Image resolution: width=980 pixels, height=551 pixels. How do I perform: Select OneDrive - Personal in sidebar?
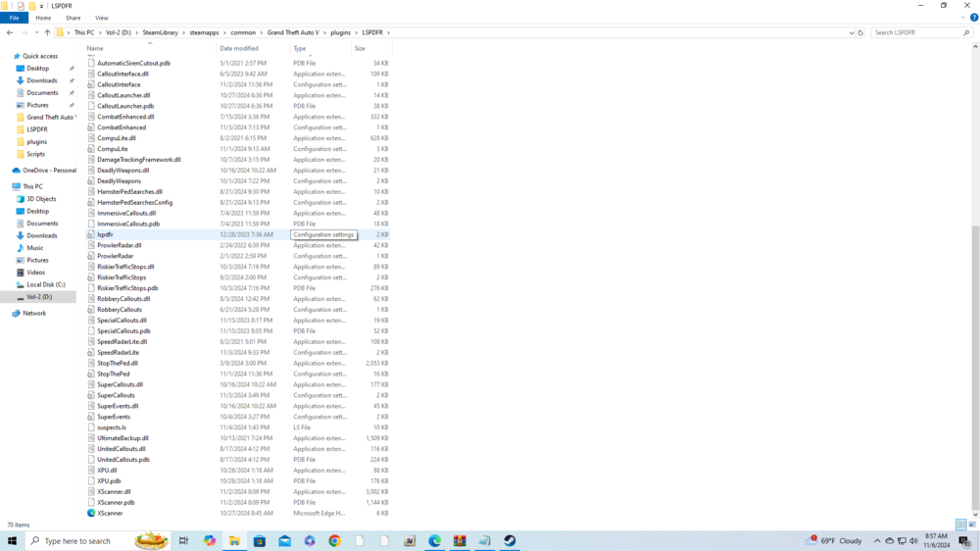[x=49, y=171]
